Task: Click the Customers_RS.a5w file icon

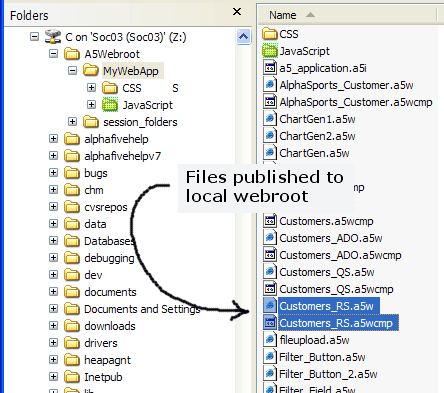Action: click(x=270, y=306)
